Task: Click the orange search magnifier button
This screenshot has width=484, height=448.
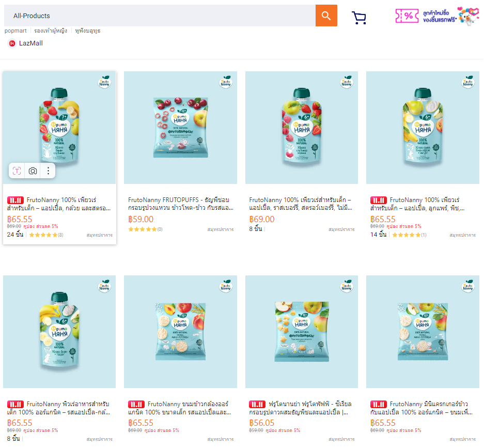Action: click(326, 16)
